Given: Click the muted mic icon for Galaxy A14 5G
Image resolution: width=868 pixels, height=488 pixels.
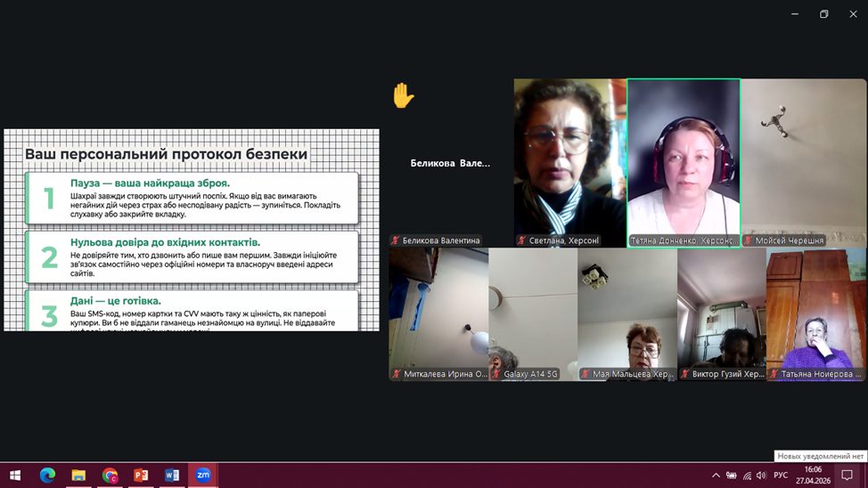Looking at the screenshot, I should (x=495, y=375).
